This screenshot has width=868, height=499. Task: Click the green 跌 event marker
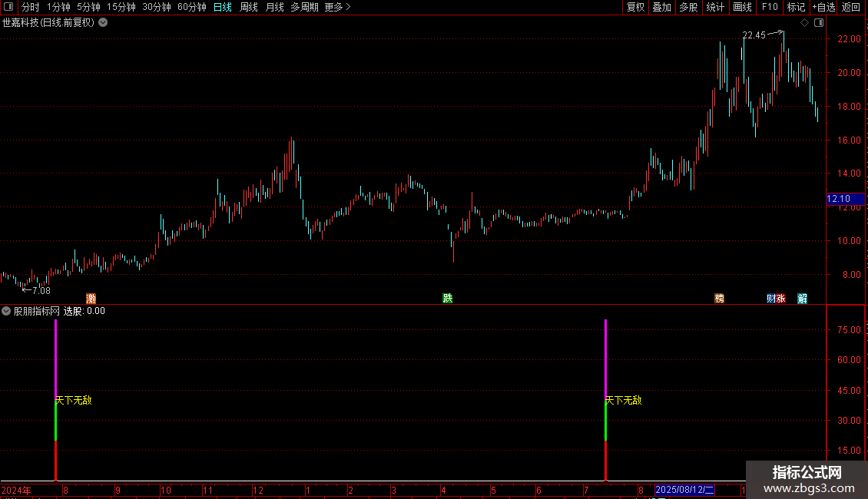[448, 299]
